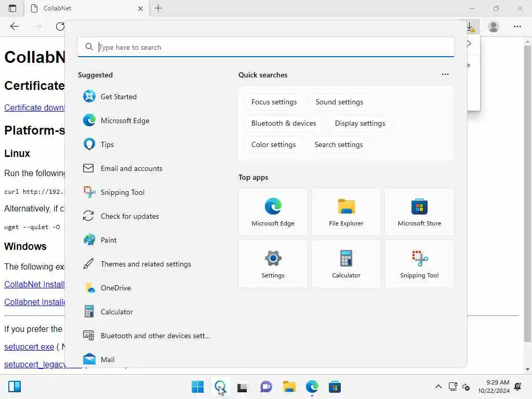
Task: Switch to Microsoft Edge on taskbar
Action: (x=312, y=387)
